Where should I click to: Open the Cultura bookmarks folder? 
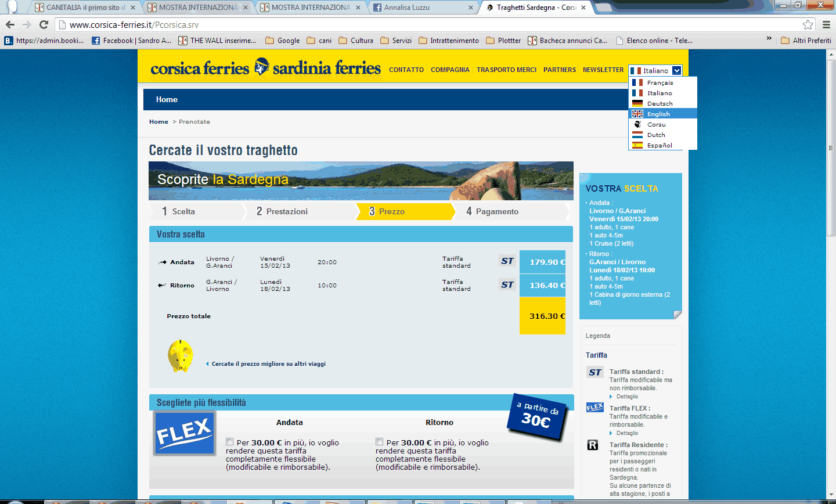356,40
